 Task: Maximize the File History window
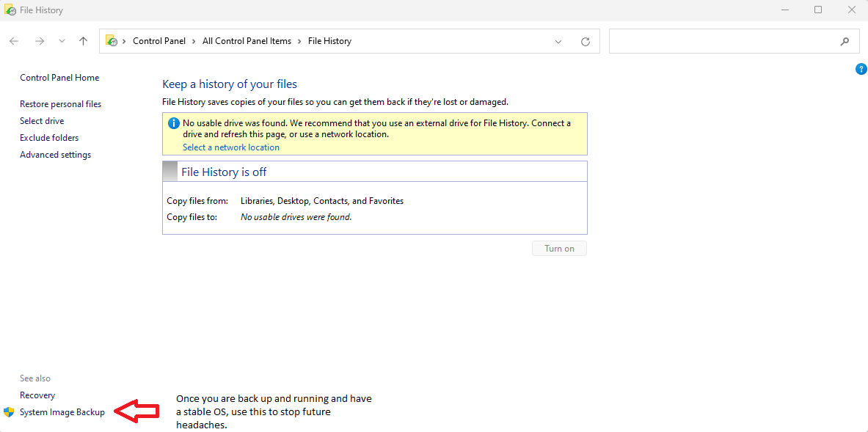818,10
